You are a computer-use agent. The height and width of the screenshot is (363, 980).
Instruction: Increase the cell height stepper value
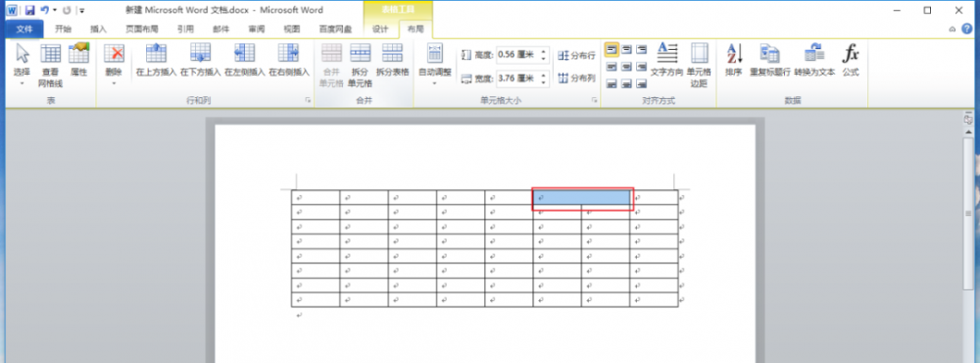point(544,51)
